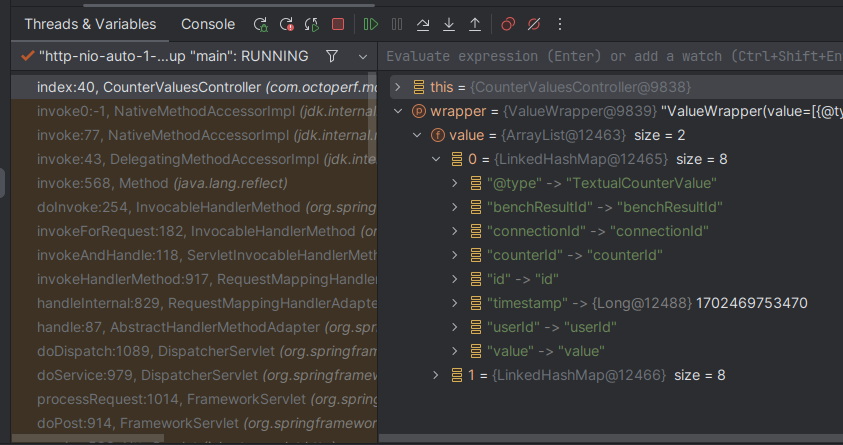Select frame invoke:568, Method
Screen dimensions: 843x445
194,183
